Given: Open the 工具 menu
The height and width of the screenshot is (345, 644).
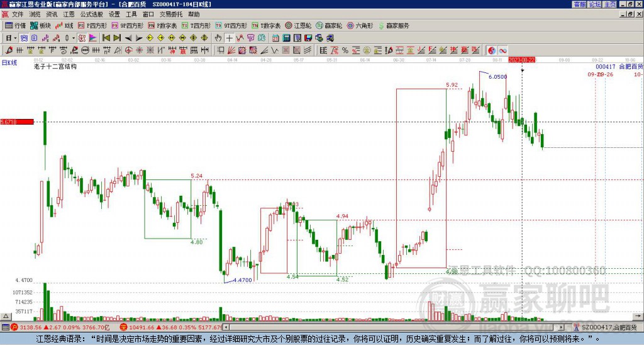Looking at the screenshot, I should point(131,14).
